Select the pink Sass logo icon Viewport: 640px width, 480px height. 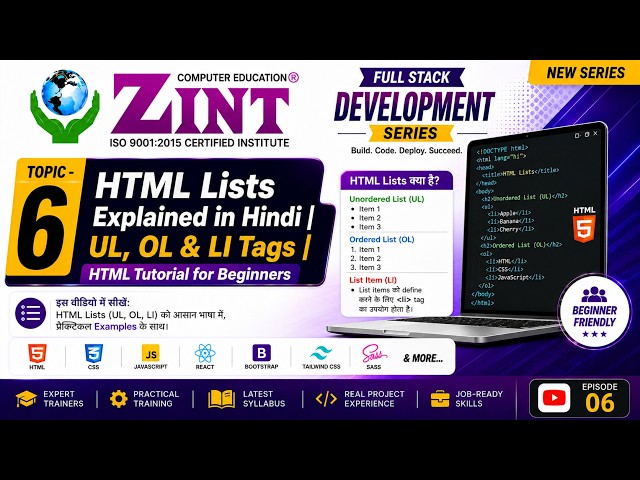(373, 353)
